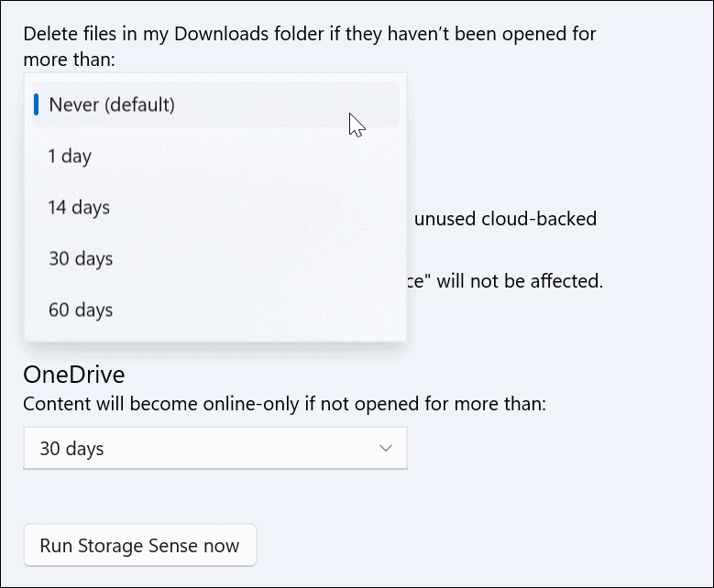
Task: Expand the OneDrive chevron arrow
Action: click(x=385, y=448)
